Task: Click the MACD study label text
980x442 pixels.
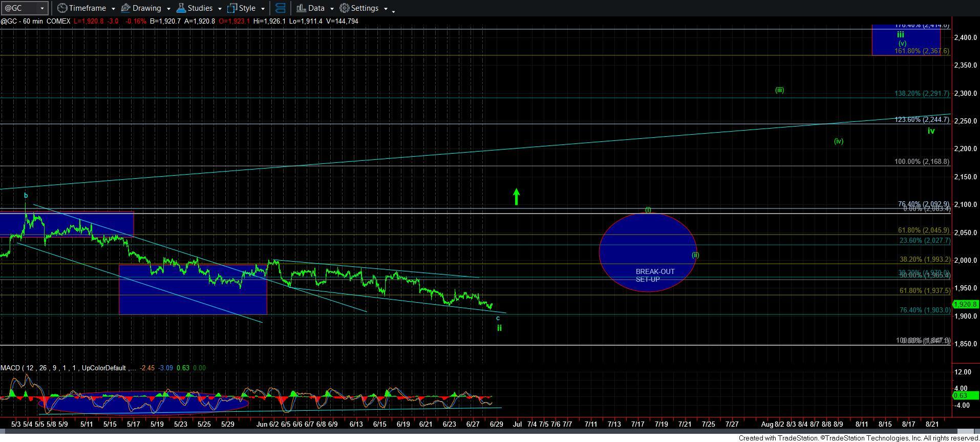Action: coord(68,368)
